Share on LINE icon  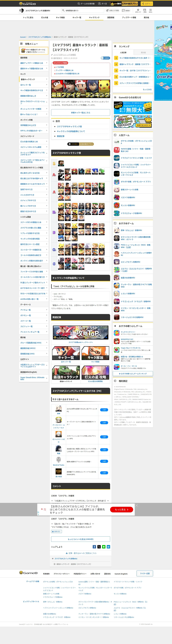pyautogui.click(x=104, y=547)
